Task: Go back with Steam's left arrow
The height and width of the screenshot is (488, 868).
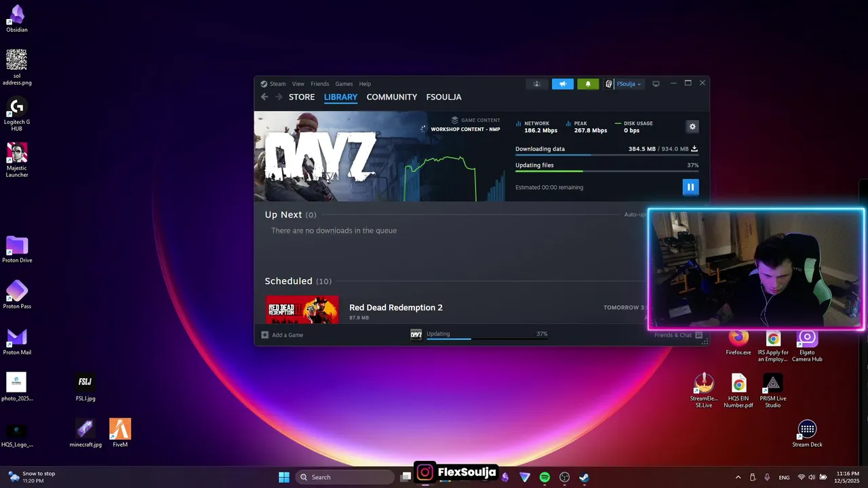Action: 264,97
